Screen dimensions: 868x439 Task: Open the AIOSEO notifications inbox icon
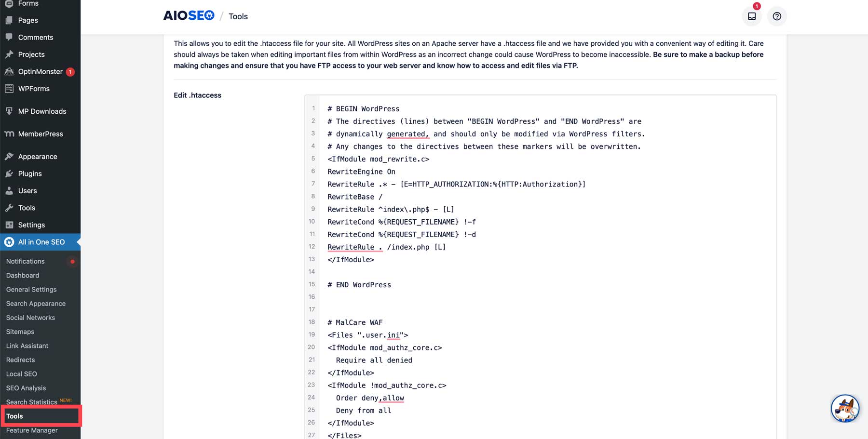click(752, 16)
